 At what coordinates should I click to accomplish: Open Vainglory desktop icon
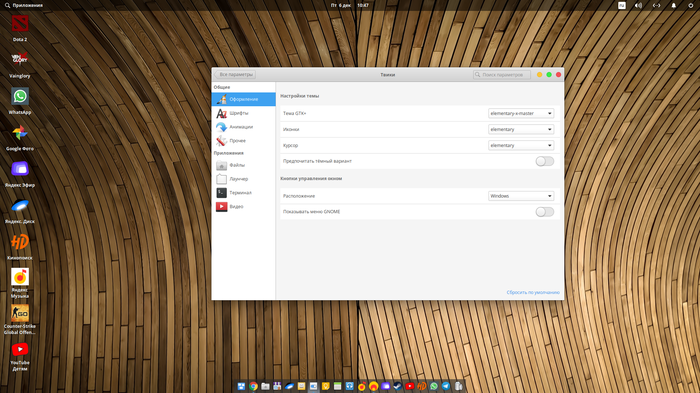click(20, 65)
